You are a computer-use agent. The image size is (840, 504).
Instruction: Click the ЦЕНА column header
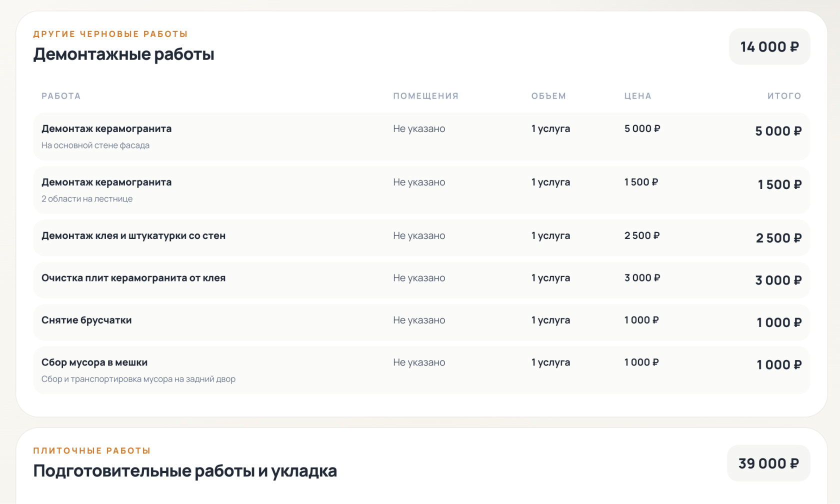pyautogui.click(x=638, y=96)
